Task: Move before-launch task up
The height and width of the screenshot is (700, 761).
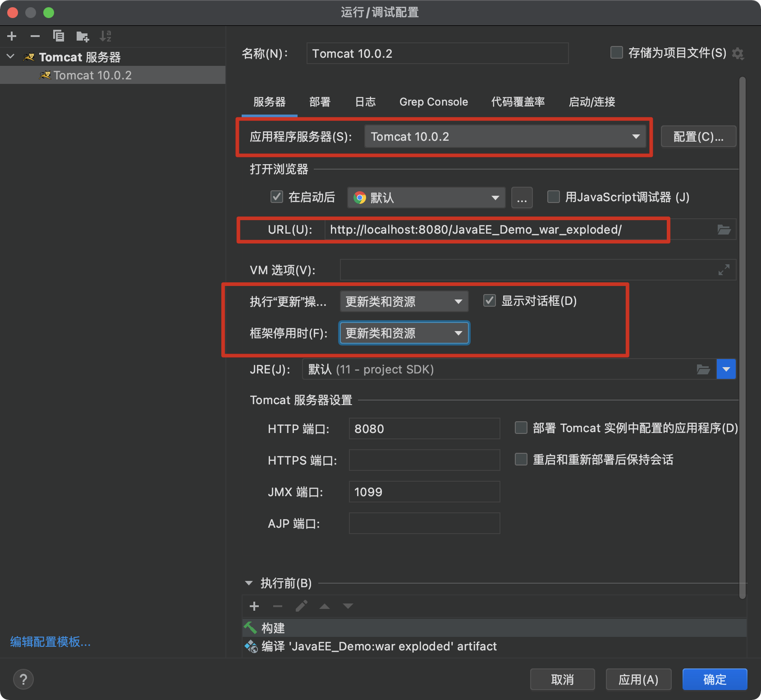Action: point(325,606)
